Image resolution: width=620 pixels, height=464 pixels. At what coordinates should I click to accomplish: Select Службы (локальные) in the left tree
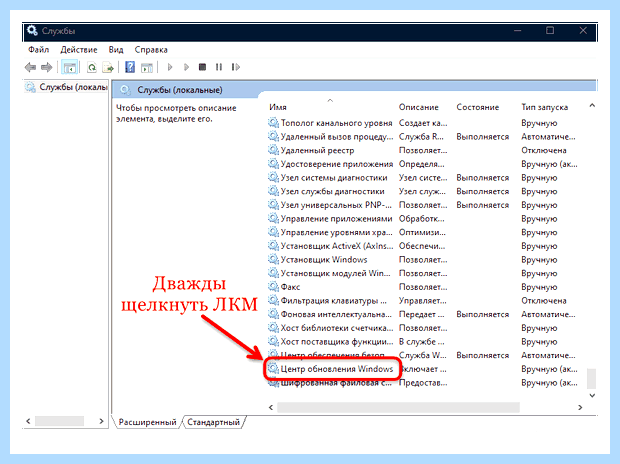[66, 87]
